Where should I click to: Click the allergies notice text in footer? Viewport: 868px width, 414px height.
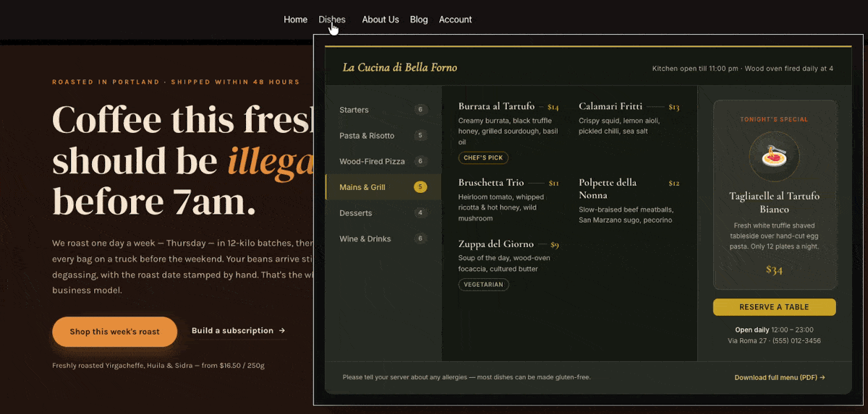click(467, 377)
